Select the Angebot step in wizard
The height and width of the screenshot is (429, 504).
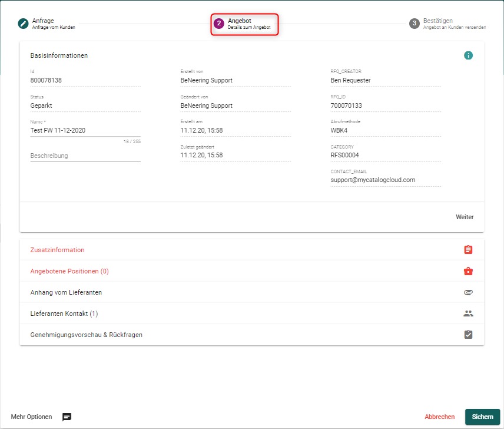pos(244,24)
